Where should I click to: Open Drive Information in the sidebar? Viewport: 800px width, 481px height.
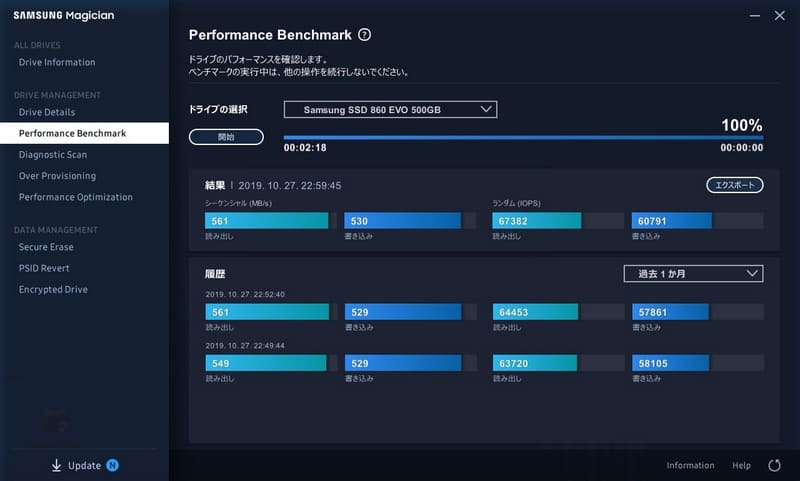click(x=57, y=62)
